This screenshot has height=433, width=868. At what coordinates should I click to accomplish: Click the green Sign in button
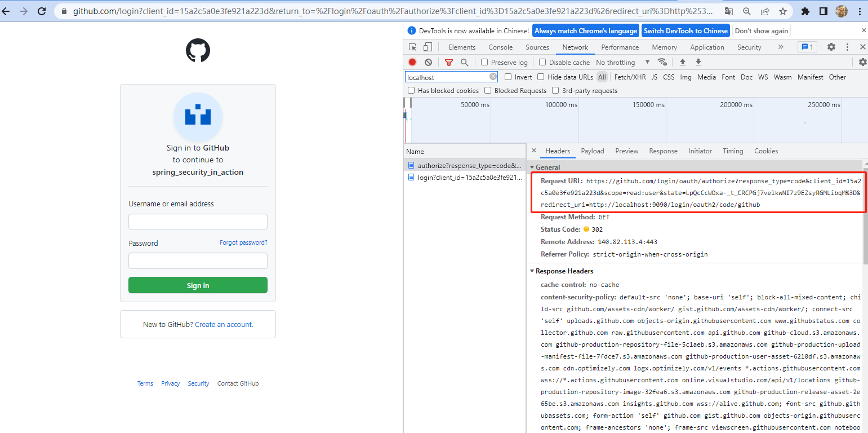198,285
